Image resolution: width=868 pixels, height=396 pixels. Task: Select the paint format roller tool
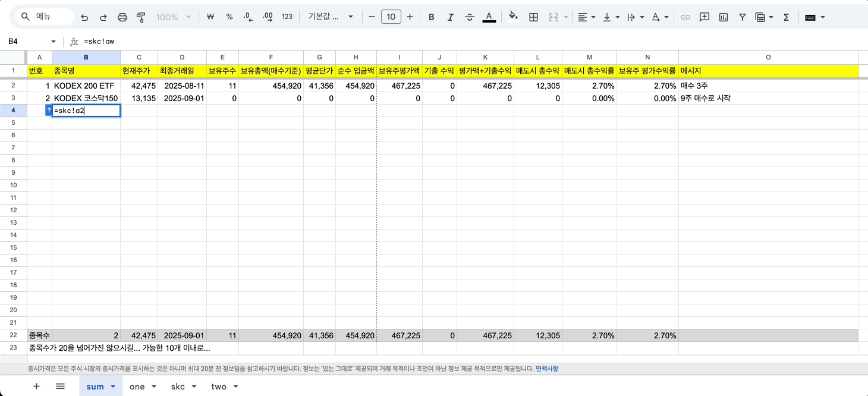point(141,17)
